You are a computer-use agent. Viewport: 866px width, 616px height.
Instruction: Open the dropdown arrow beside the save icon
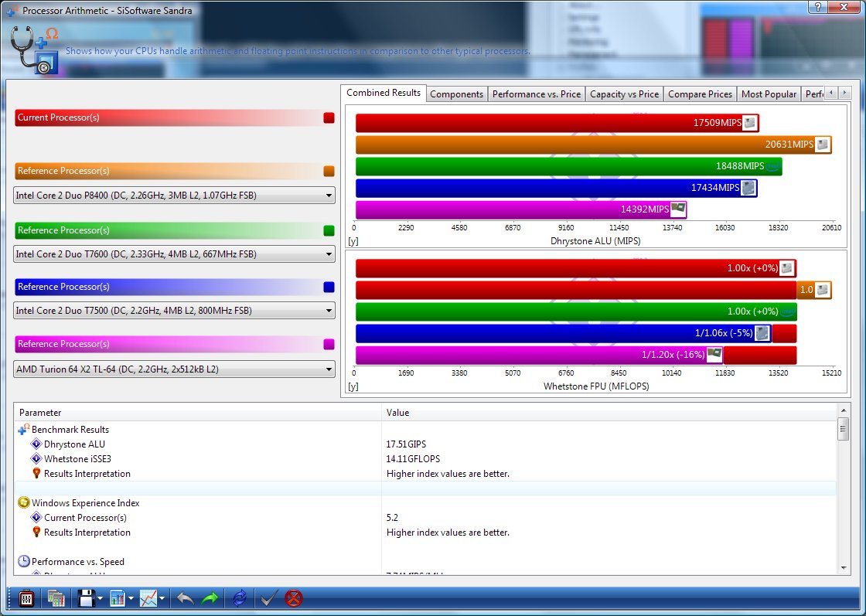click(100, 598)
